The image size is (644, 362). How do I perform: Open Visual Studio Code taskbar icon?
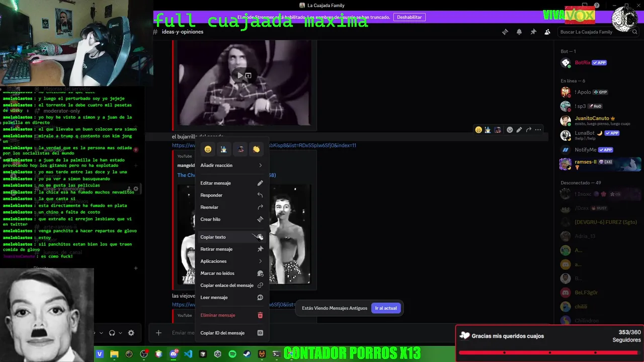(188, 354)
